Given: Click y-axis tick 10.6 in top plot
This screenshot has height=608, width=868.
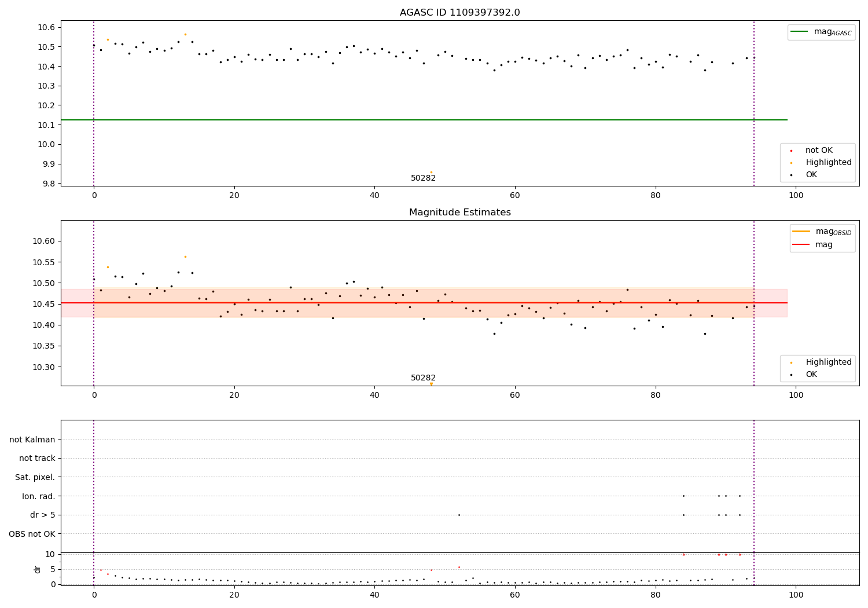Looking at the screenshot, I should click(x=46, y=28).
